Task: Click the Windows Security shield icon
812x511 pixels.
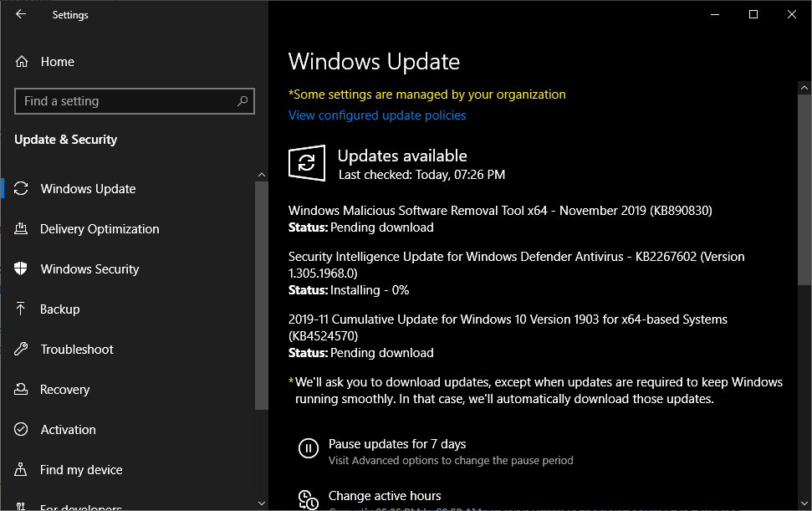Action: (x=21, y=268)
